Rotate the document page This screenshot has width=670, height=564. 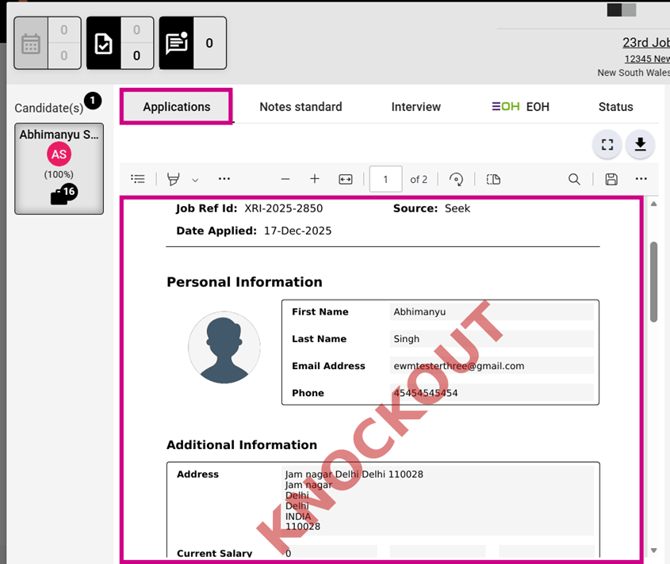click(456, 179)
